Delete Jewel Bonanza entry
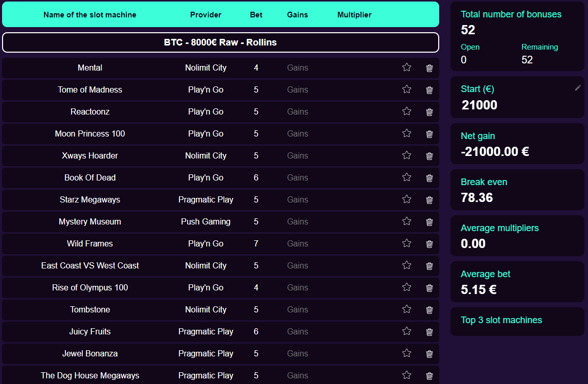The width and height of the screenshot is (588, 384). tap(429, 354)
